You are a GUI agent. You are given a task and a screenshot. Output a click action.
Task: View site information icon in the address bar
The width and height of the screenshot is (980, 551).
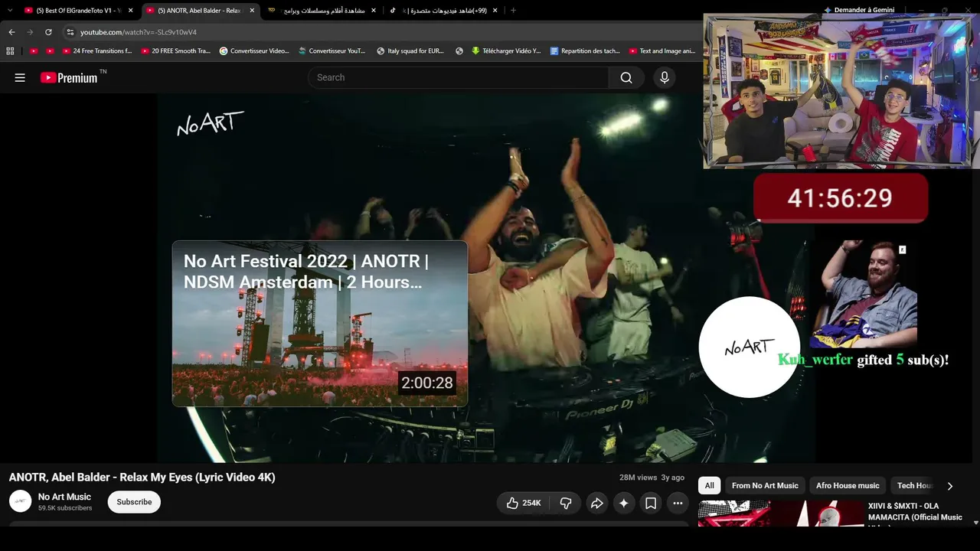pos(70,32)
